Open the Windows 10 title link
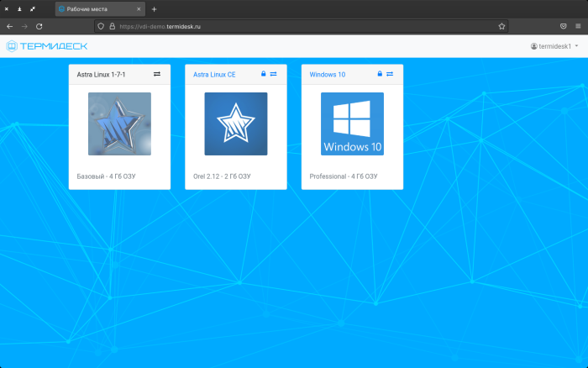 (x=328, y=74)
